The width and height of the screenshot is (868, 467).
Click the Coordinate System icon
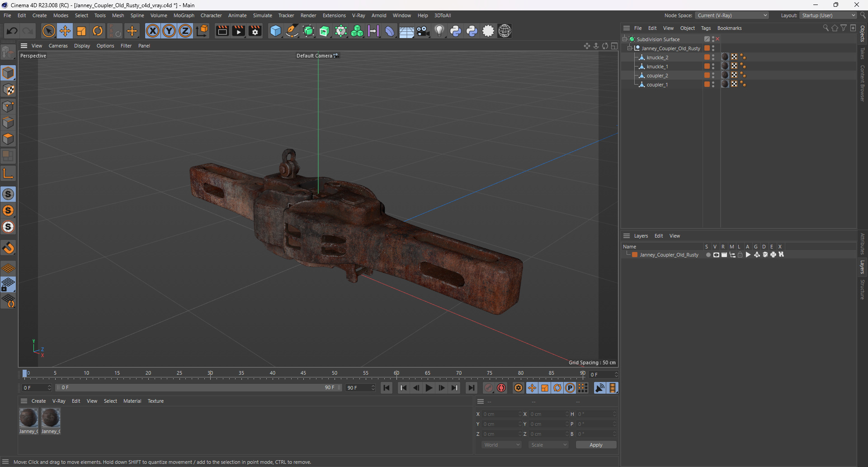click(203, 31)
